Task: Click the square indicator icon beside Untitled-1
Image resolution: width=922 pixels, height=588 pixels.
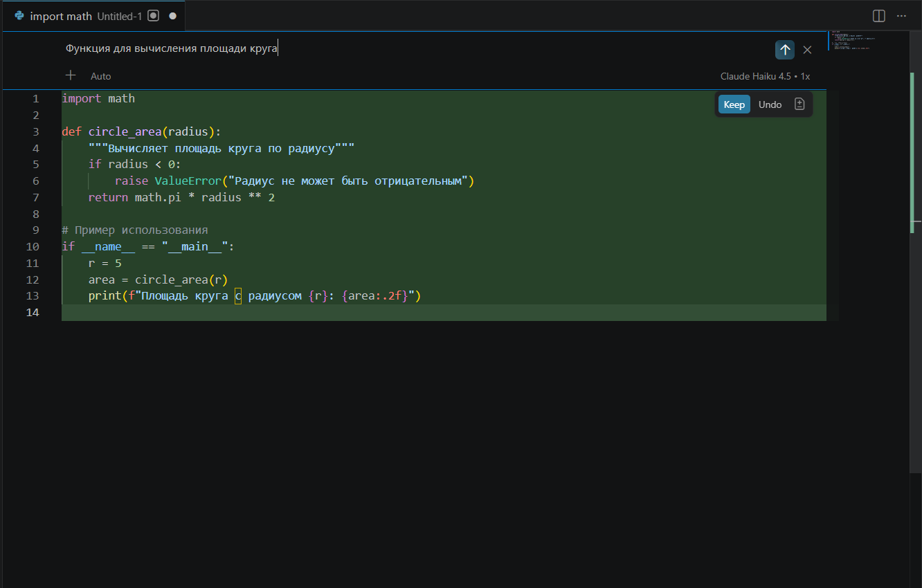Action: pyautogui.click(x=154, y=15)
